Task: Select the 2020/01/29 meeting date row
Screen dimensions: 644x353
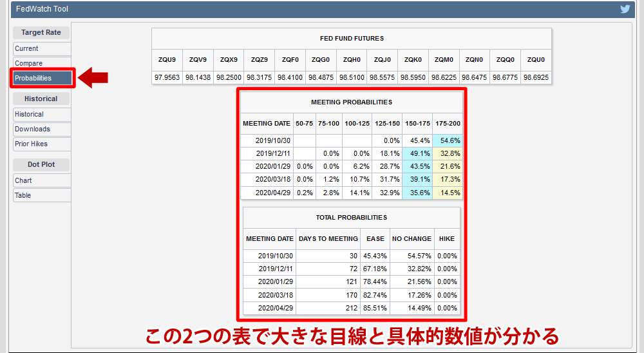Action: (267, 166)
